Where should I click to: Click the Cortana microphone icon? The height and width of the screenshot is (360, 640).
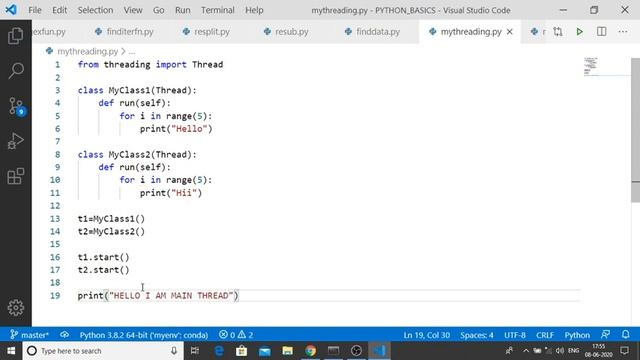click(174, 351)
